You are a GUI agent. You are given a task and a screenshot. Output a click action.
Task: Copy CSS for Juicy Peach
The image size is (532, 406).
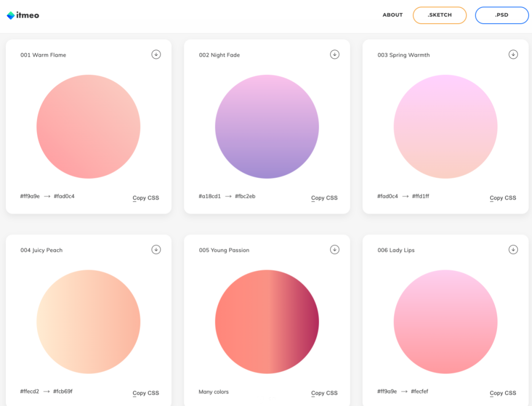(146, 393)
